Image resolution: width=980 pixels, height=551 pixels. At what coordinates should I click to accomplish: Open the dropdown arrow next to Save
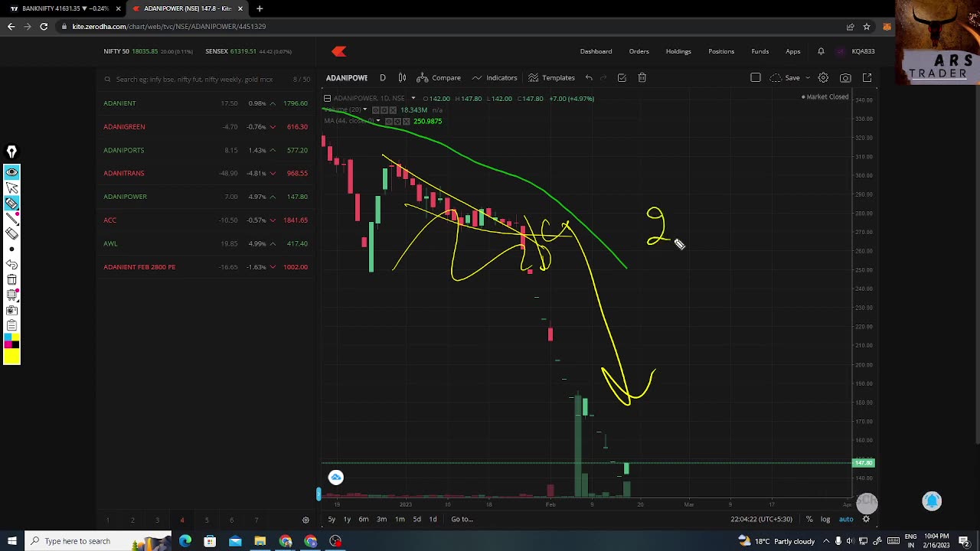(x=807, y=77)
